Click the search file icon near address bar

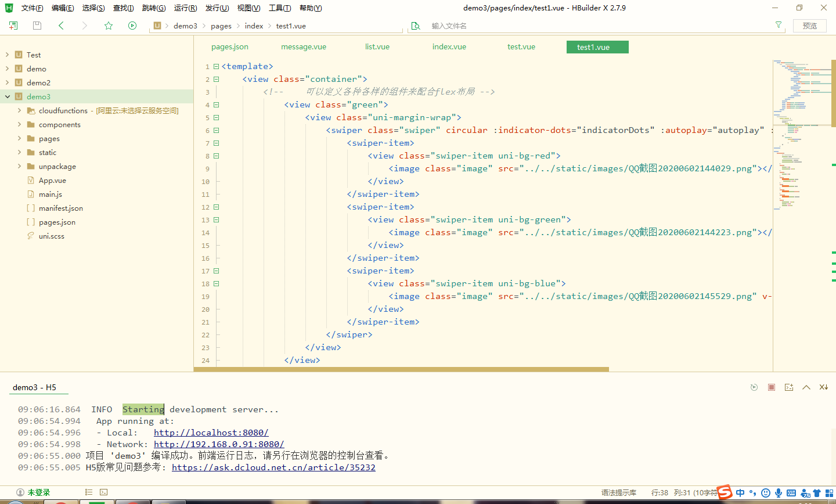[x=416, y=26]
